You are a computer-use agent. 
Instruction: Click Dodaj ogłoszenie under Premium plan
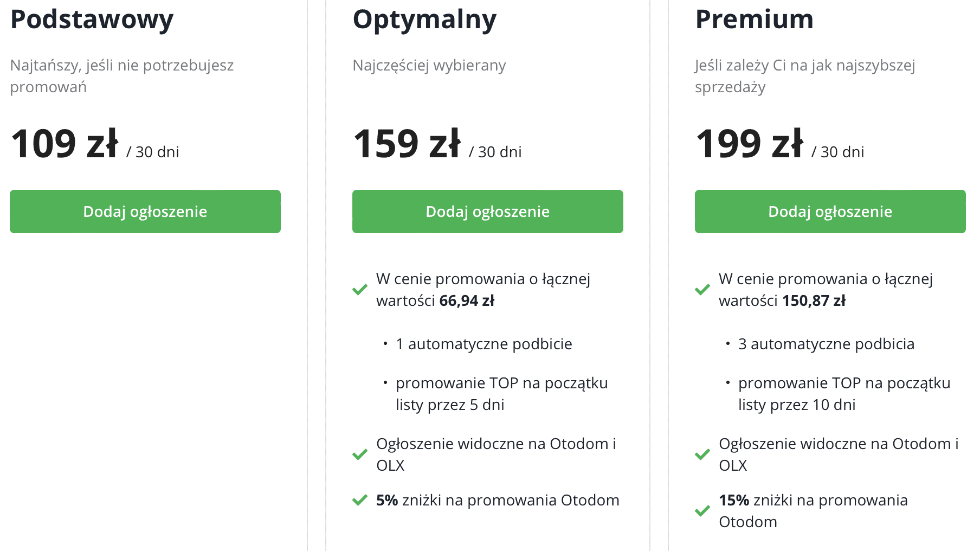pos(830,212)
